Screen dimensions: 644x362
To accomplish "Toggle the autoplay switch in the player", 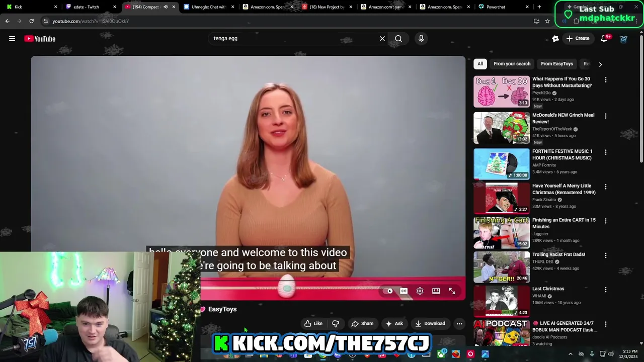I will tap(388, 291).
